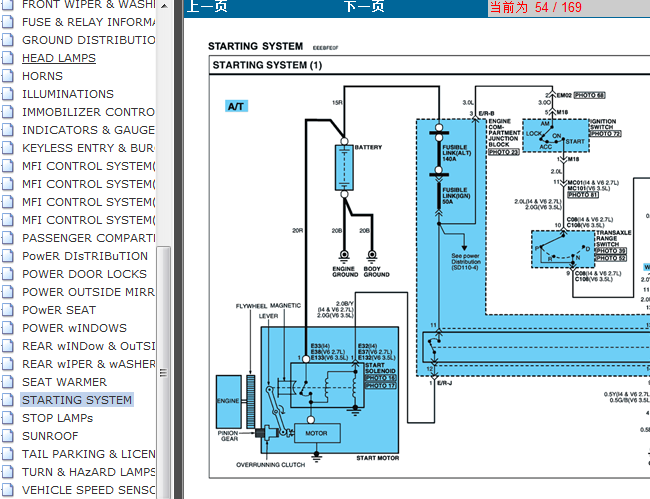Viewport: 650px width, 499px height.
Task: Click the page icon beside POWER DOOR LOCKS
Action: (7, 274)
